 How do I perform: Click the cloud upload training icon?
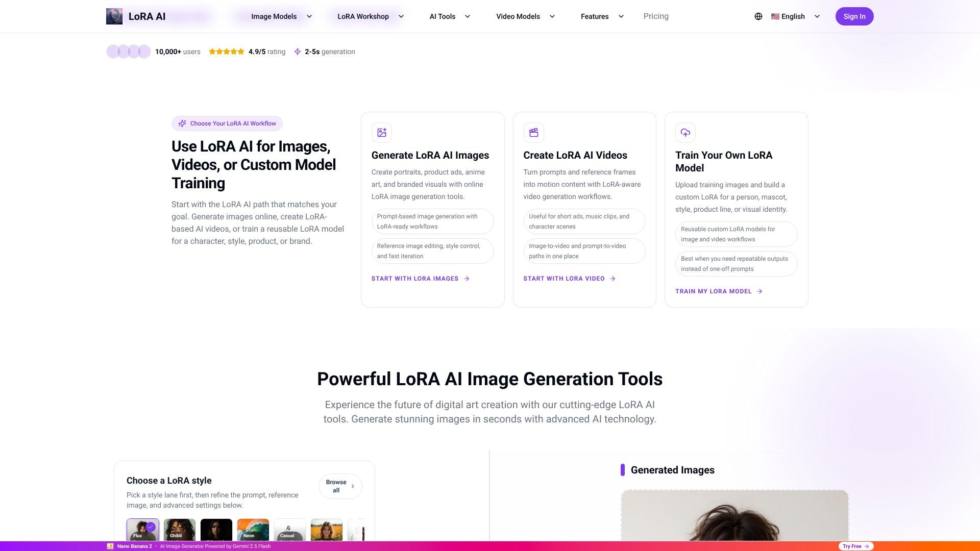point(685,133)
